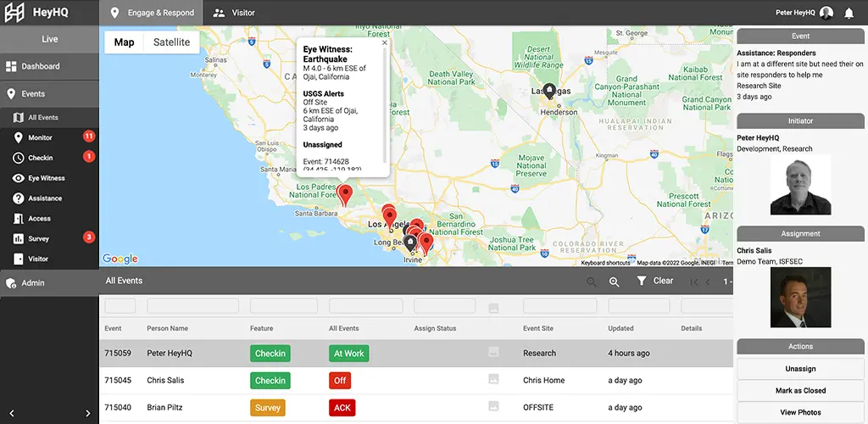The height and width of the screenshot is (424, 868).
Task: Switch map to Map view
Action: (x=124, y=42)
